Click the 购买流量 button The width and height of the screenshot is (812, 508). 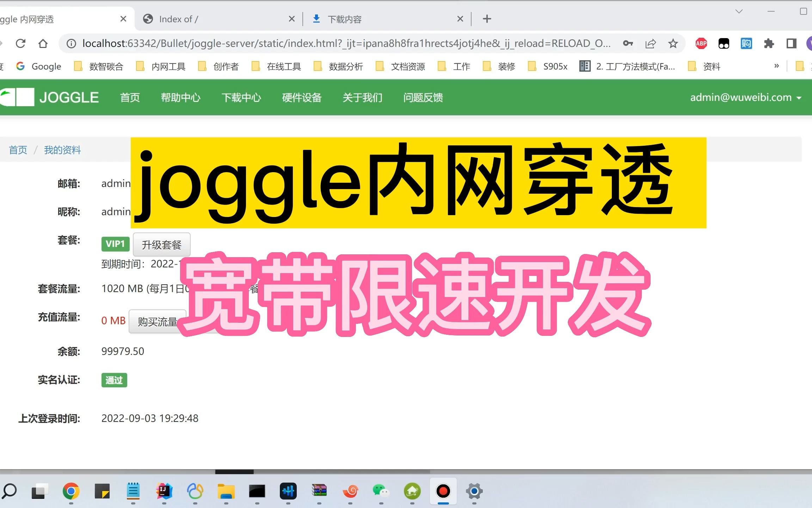(x=158, y=321)
